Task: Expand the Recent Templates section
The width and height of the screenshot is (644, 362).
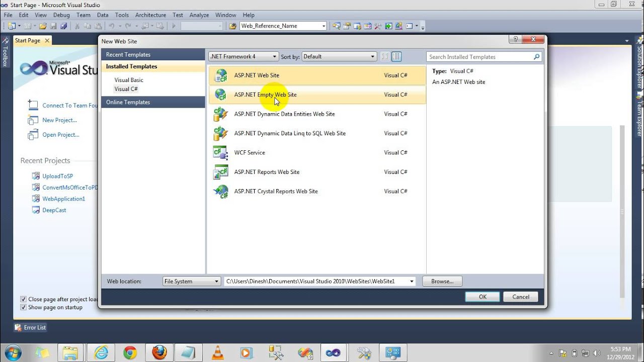Action: click(153, 55)
